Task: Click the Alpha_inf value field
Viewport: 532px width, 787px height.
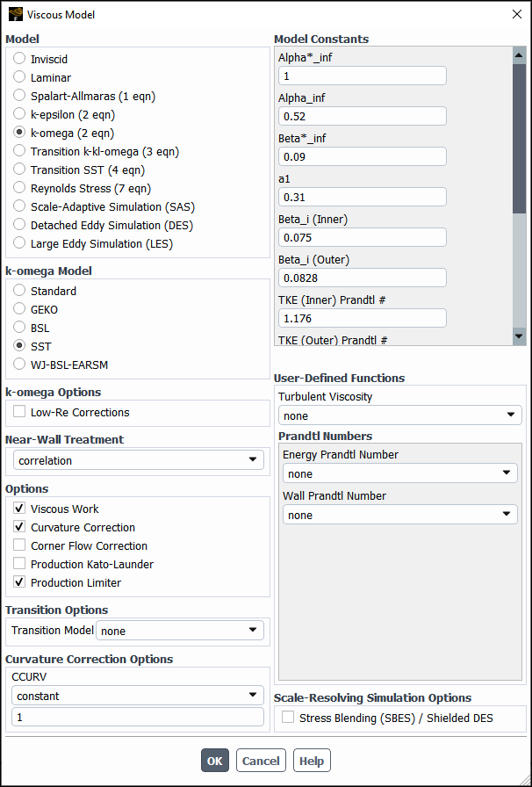Action: (x=362, y=116)
